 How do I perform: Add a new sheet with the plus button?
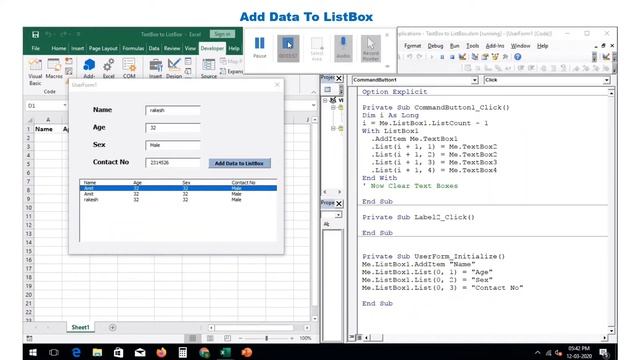pos(113,327)
